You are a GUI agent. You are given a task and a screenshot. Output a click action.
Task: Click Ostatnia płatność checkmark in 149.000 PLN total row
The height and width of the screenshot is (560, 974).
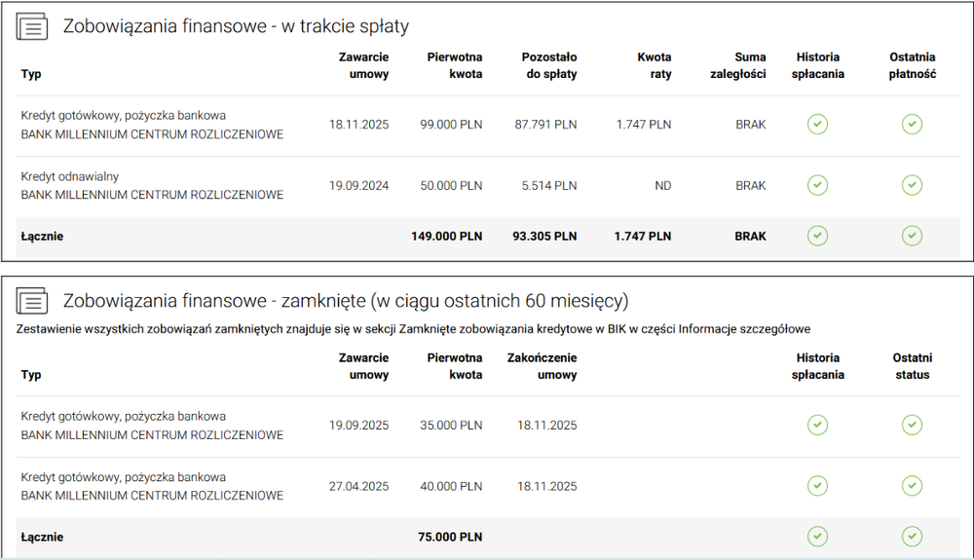pos(912,236)
